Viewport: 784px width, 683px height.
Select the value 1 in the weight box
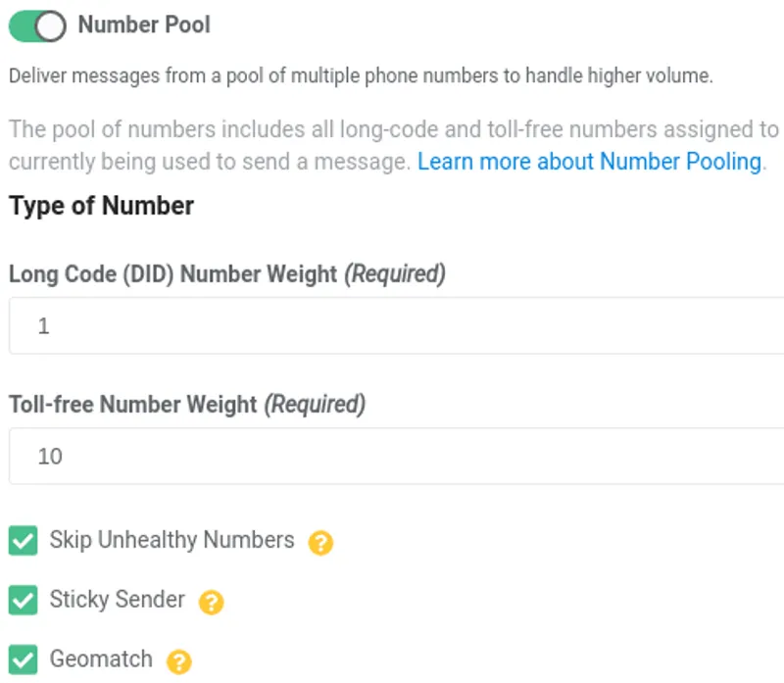[x=43, y=325]
